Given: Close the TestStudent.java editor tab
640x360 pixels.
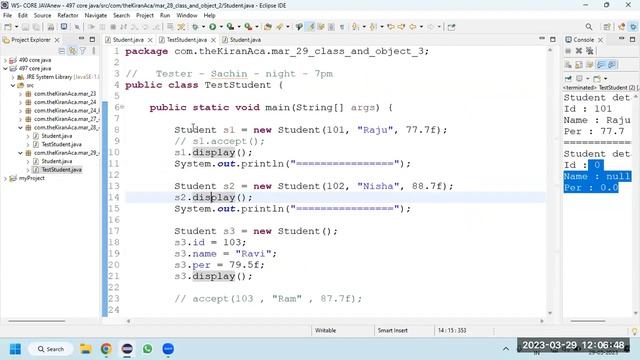Looking at the screenshot, I should pos(213,40).
